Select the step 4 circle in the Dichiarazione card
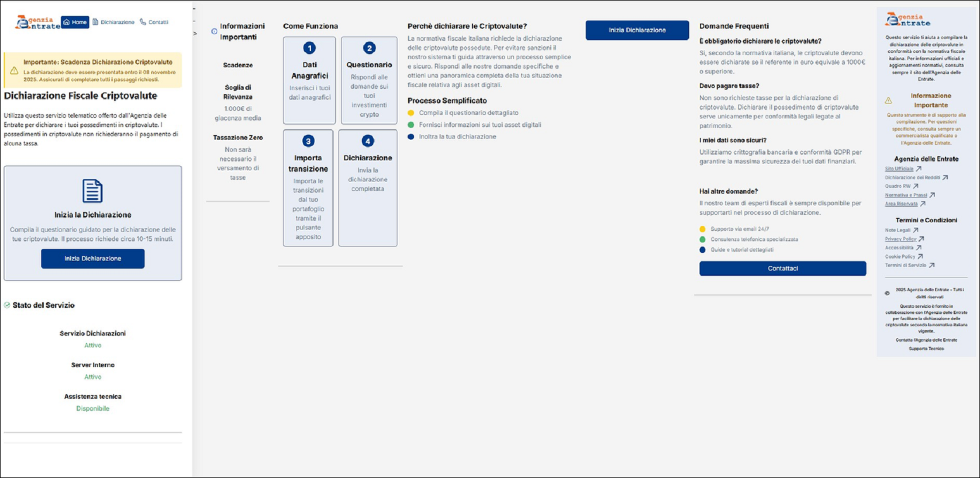The image size is (980, 478). click(x=367, y=141)
